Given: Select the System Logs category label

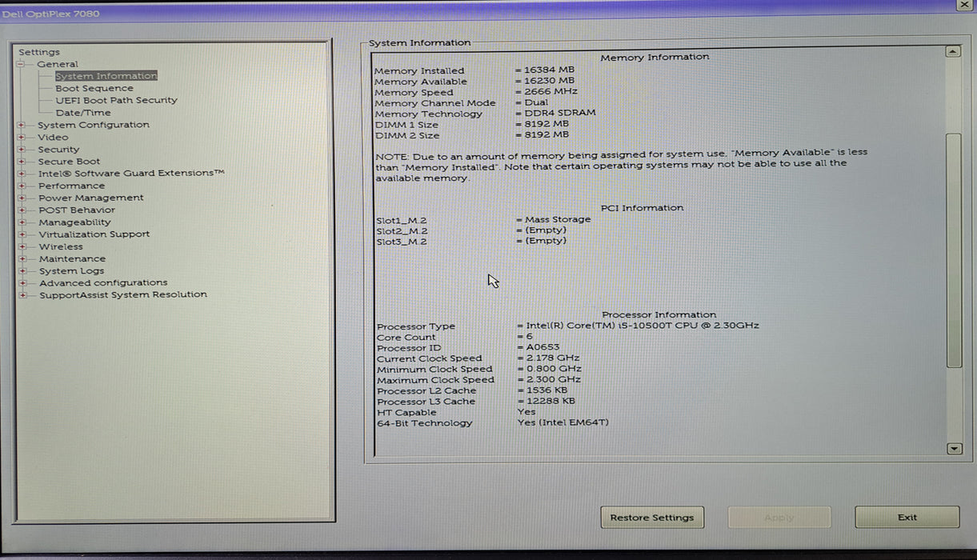Looking at the screenshot, I should pos(71,271).
